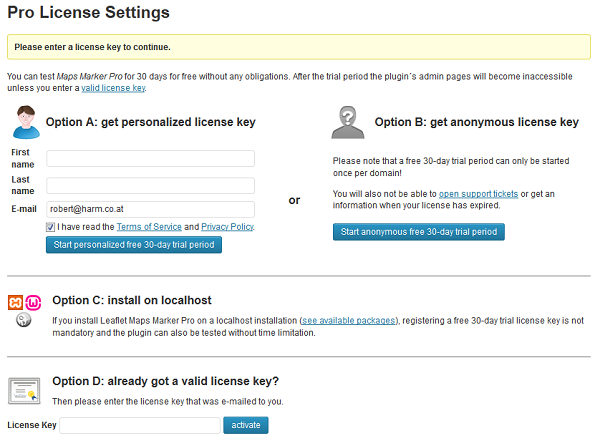Click the activate button
The height and width of the screenshot is (446, 600).
(x=246, y=425)
